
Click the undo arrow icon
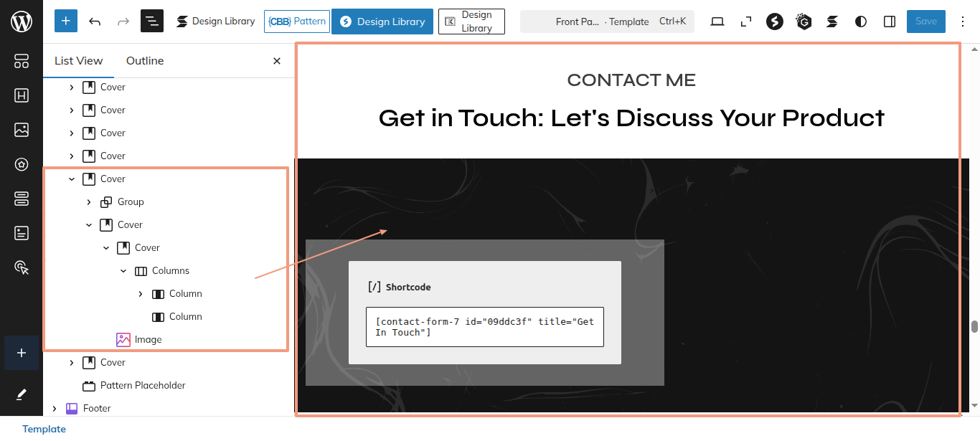tap(95, 22)
